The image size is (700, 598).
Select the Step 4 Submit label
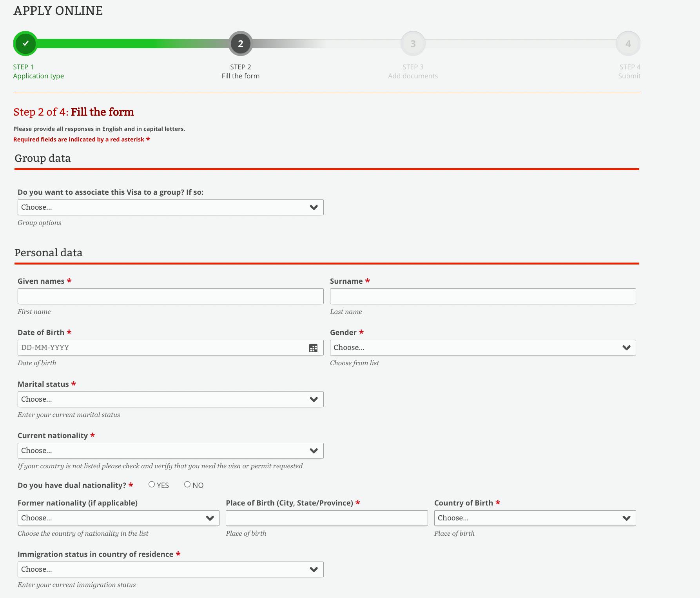click(629, 72)
